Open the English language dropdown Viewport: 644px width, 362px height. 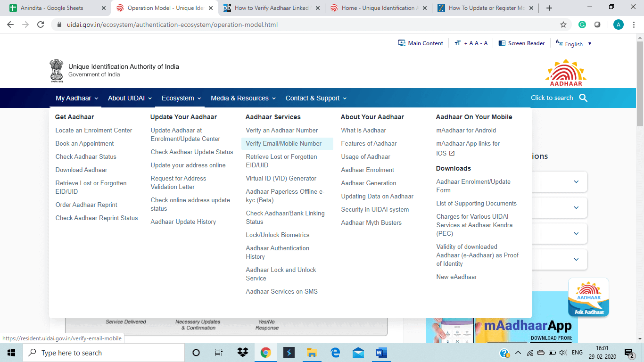click(x=574, y=44)
